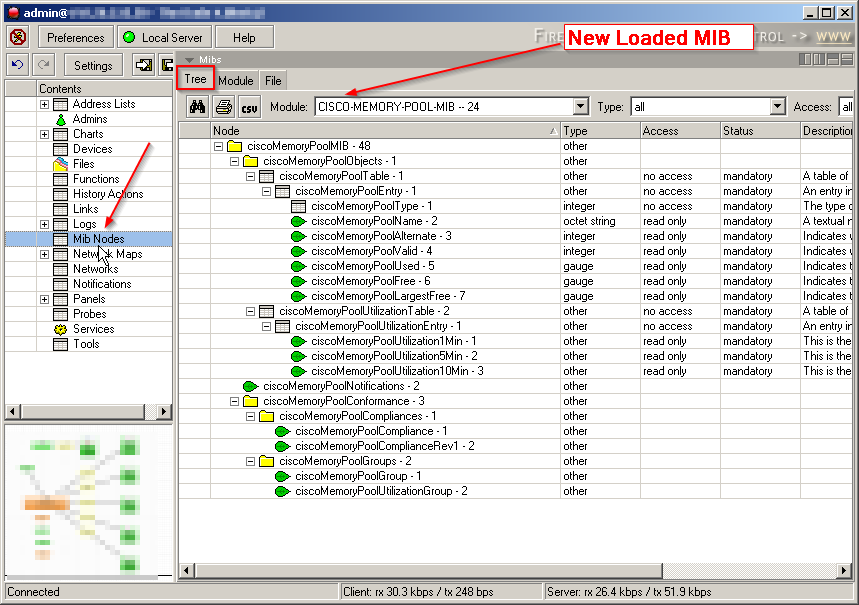Click the network map overview thumbnail
Screen dimensions: 859x605
click(88, 502)
